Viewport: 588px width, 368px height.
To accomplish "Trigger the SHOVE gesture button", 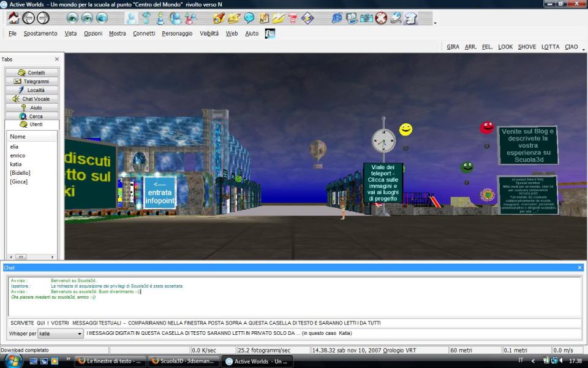I will 527,47.
